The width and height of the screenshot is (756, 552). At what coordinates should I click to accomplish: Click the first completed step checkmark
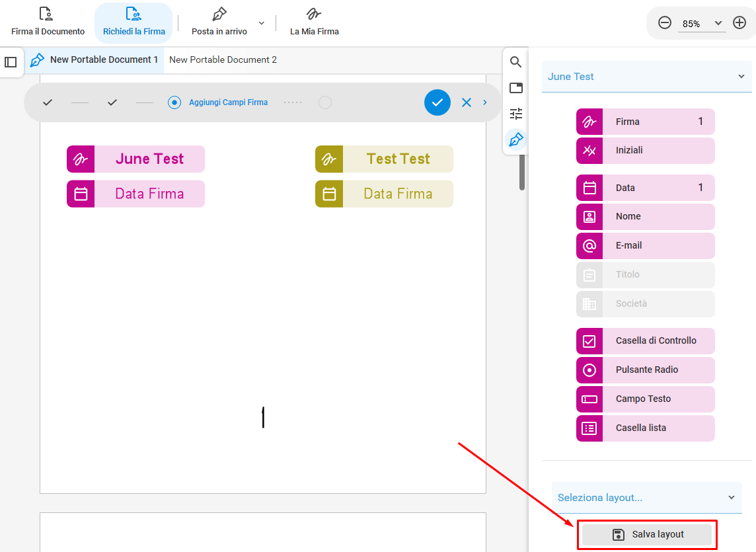tap(48, 102)
